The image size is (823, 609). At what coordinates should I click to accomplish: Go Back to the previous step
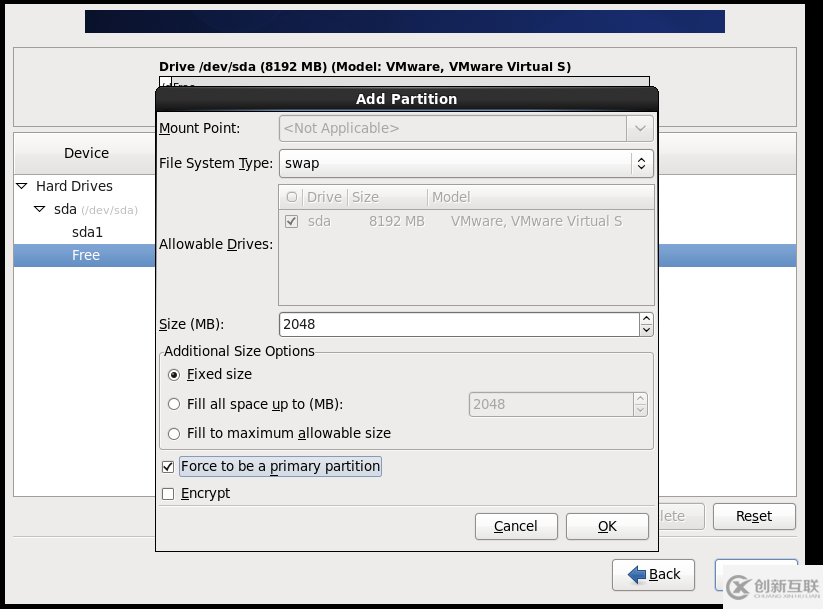653,575
